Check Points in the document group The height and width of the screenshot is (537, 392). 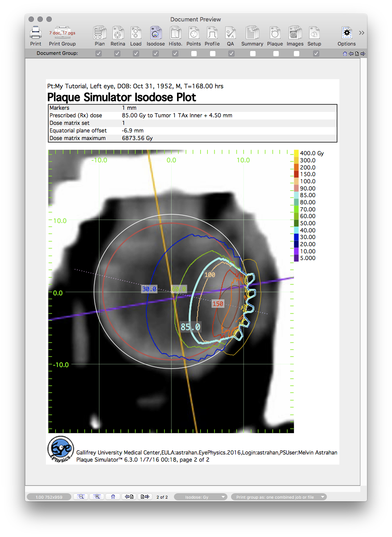(194, 54)
